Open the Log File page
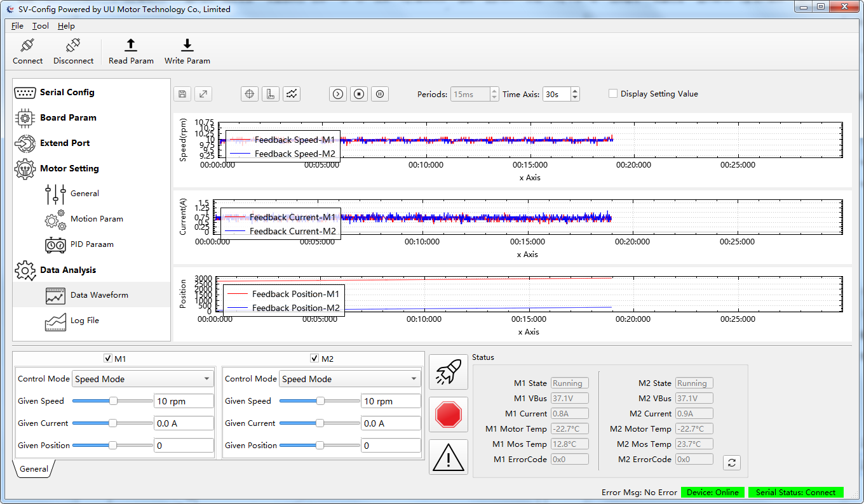 (84, 321)
